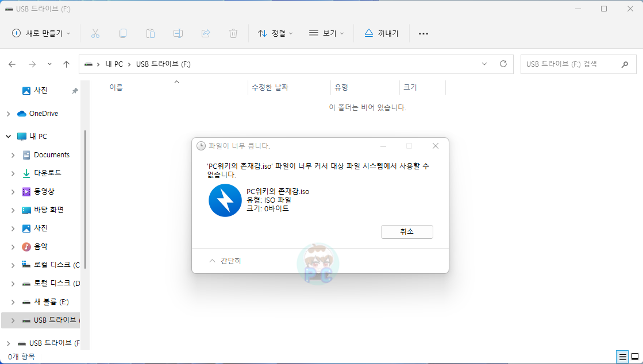Screen dimensions: 643x364
Task: Click the Cut scissors icon
Action: tap(95, 34)
